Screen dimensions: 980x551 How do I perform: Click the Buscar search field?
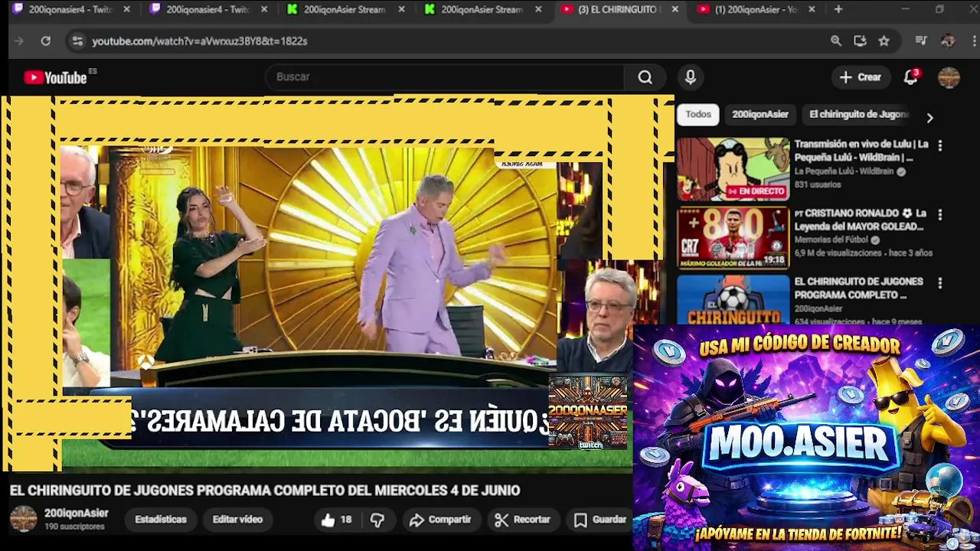pyautogui.click(x=445, y=77)
